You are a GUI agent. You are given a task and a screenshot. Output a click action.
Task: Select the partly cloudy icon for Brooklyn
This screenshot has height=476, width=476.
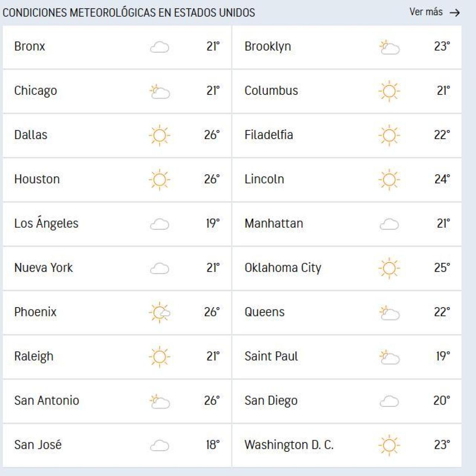389,48
